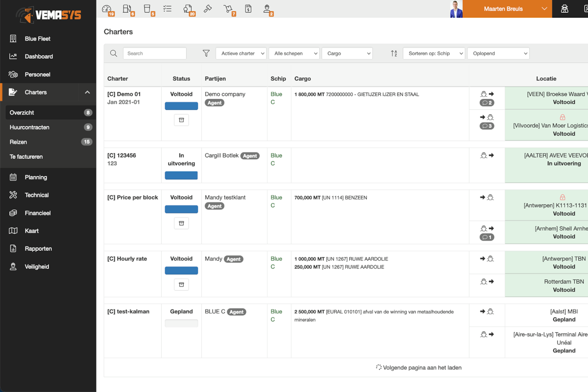Click the Vemasys logo
Image resolution: width=588 pixels, height=392 pixels.
coord(48,15)
